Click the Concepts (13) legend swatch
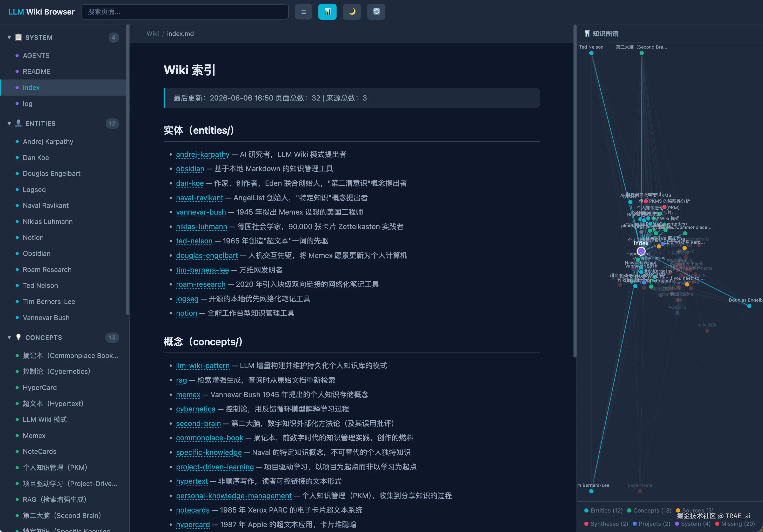The height and width of the screenshot is (532, 763). [629, 511]
